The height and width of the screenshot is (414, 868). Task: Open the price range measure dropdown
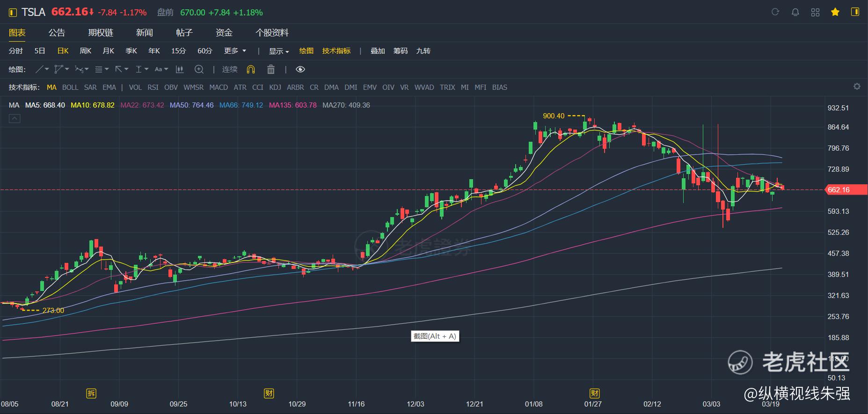[142, 69]
